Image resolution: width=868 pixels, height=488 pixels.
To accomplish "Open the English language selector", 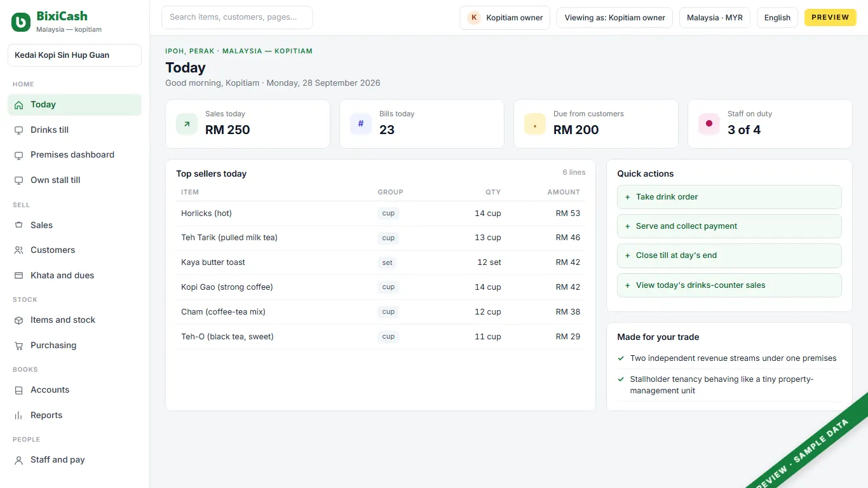I will (x=777, y=18).
